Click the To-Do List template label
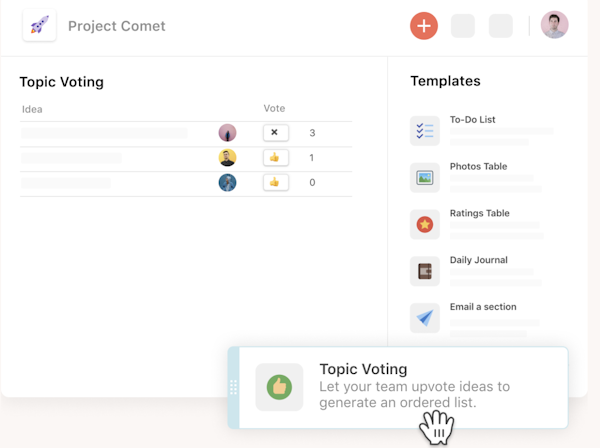Image resolution: width=600 pixels, height=448 pixels. pos(473,120)
